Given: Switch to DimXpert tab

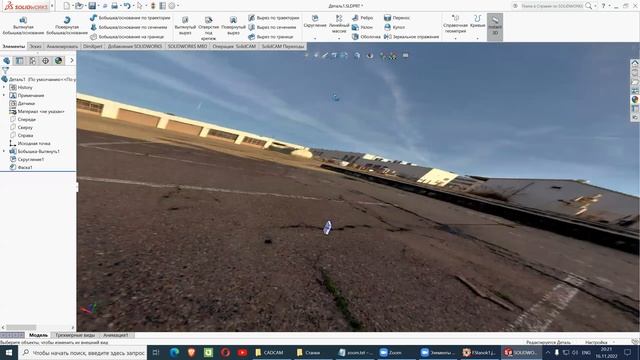Looking at the screenshot, I should pos(93,47).
